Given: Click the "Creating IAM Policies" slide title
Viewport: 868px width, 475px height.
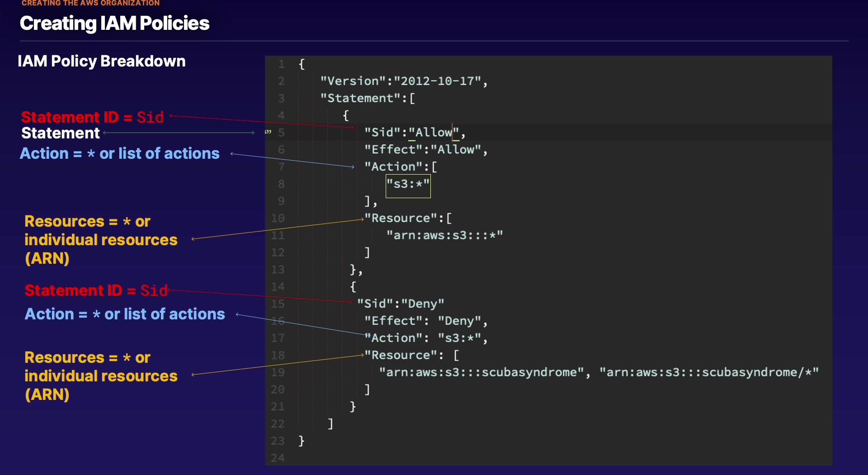Looking at the screenshot, I should [114, 24].
